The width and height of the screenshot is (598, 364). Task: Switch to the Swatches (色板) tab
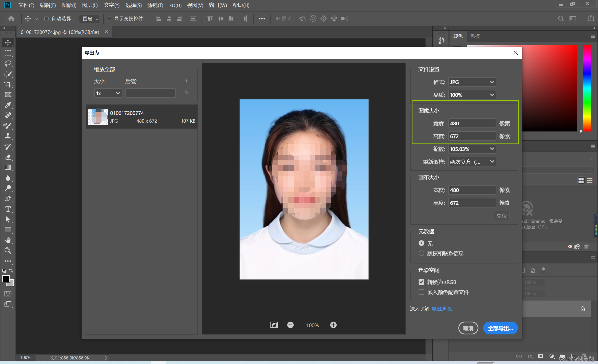point(475,36)
